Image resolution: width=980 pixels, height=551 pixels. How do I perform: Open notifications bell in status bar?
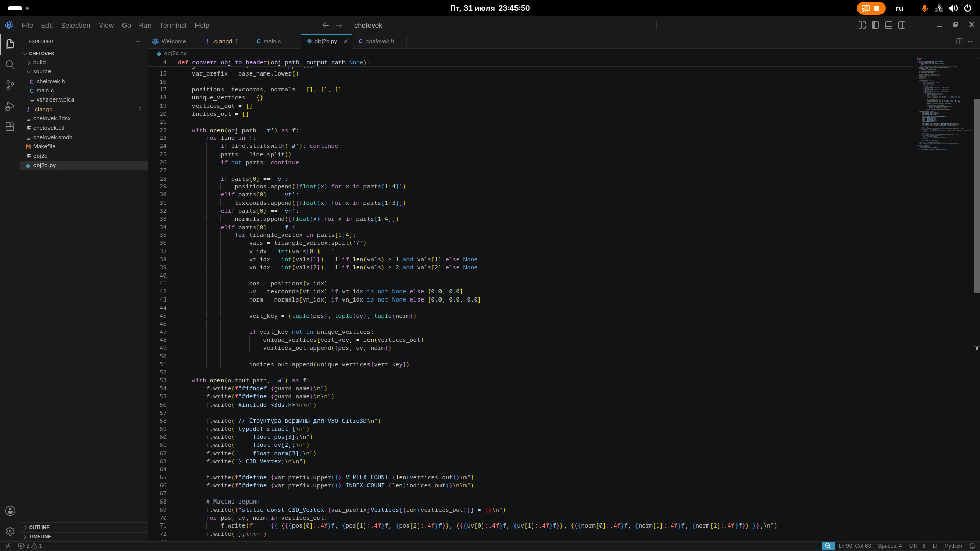pyautogui.click(x=972, y=546)
